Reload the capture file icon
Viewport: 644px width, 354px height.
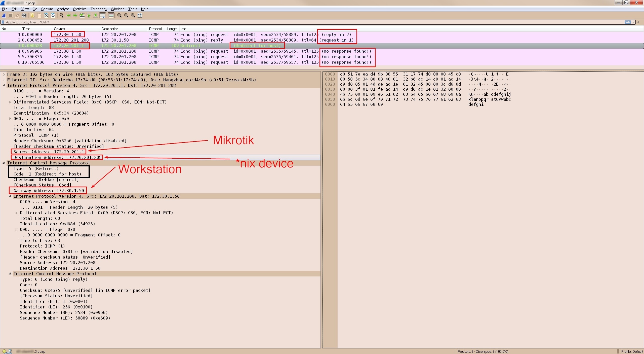53,15
